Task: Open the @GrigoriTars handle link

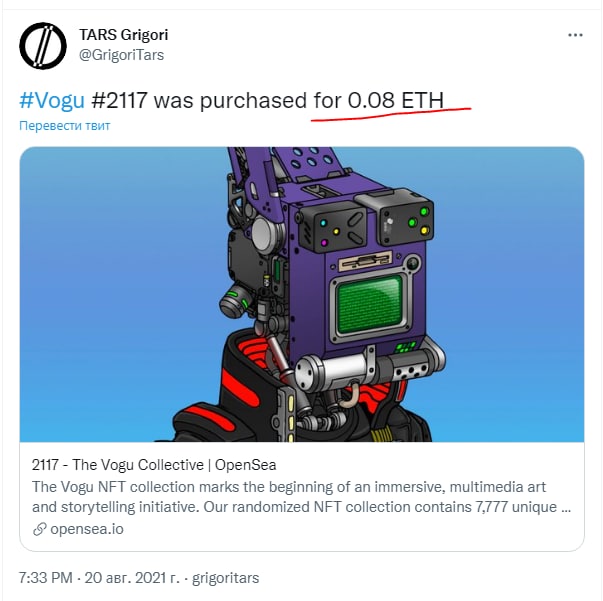Action: pos(122,55)
